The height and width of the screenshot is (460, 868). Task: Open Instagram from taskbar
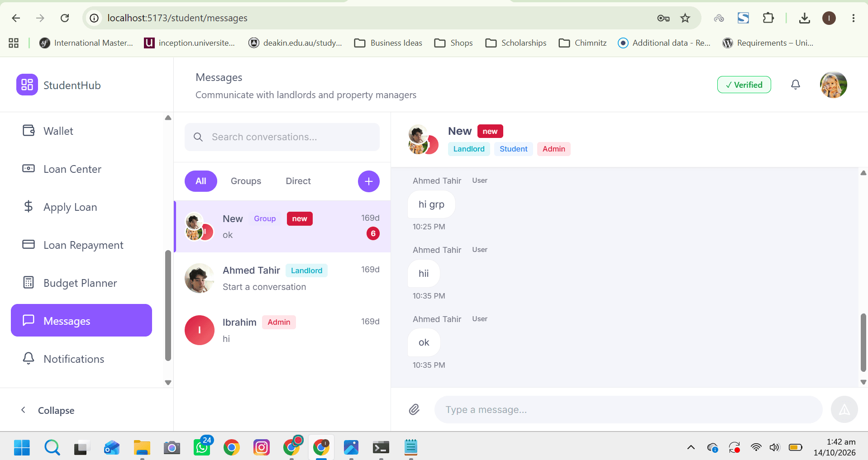[x=262, y=448]
